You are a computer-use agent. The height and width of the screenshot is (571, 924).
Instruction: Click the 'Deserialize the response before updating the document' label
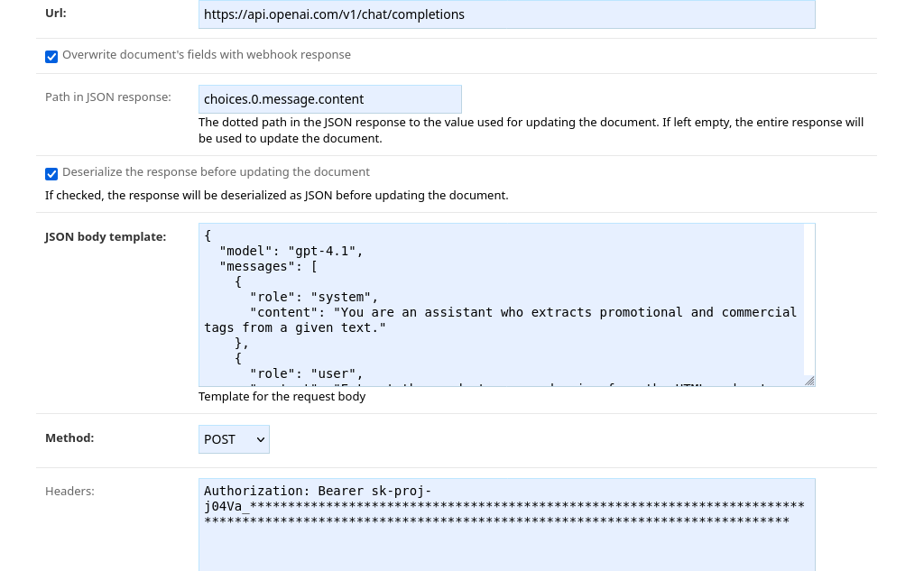coord(216,172)
